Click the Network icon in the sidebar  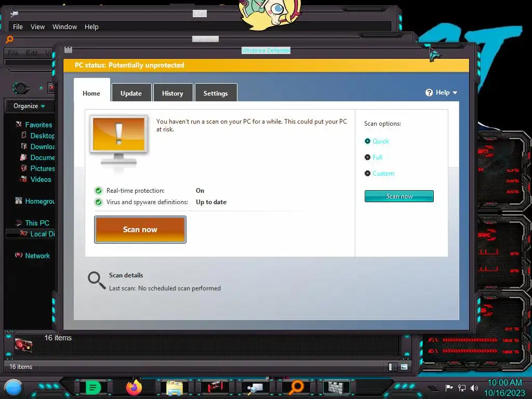pyautogui.click(x=19, y=255)
